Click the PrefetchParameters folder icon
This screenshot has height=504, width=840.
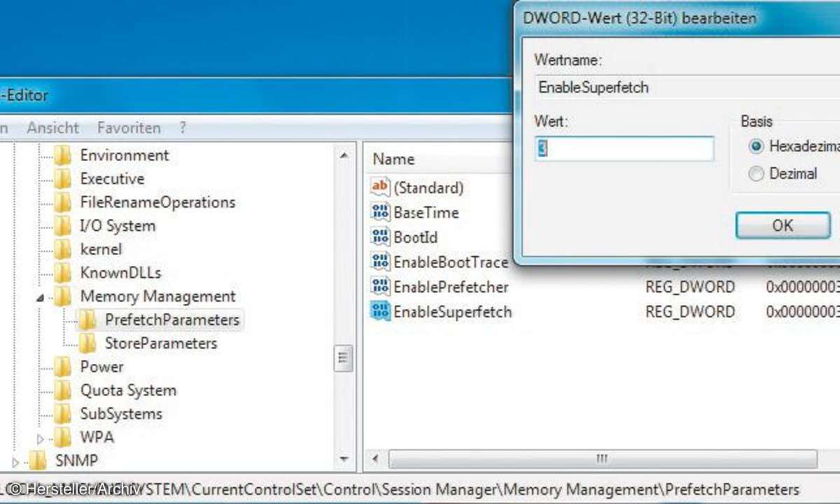coord(87,320)
